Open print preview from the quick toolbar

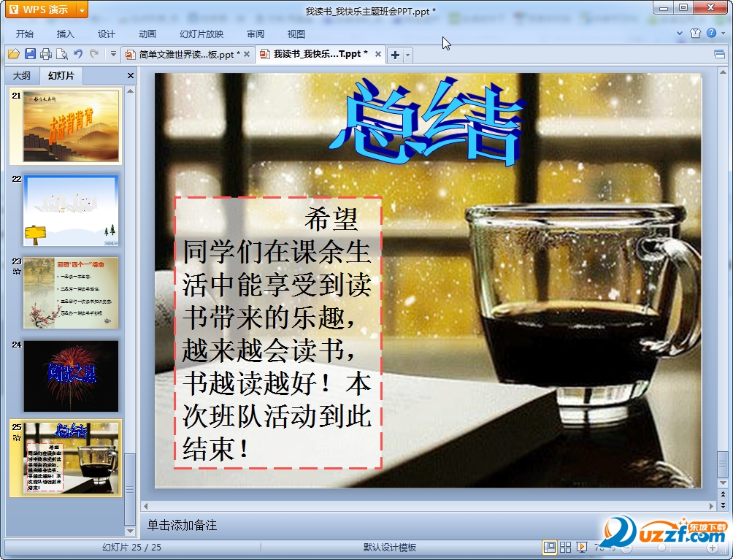[x=62, y=53]
